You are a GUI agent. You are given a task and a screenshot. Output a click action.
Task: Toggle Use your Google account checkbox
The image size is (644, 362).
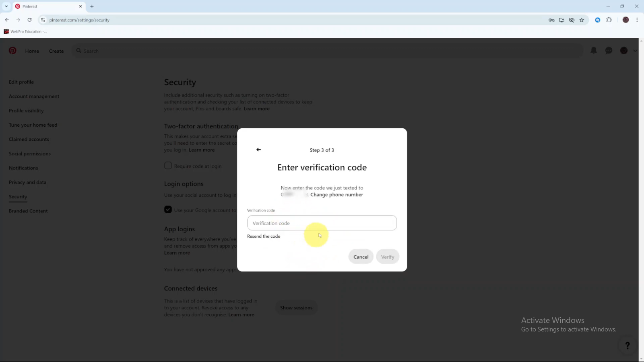[168, 210]
